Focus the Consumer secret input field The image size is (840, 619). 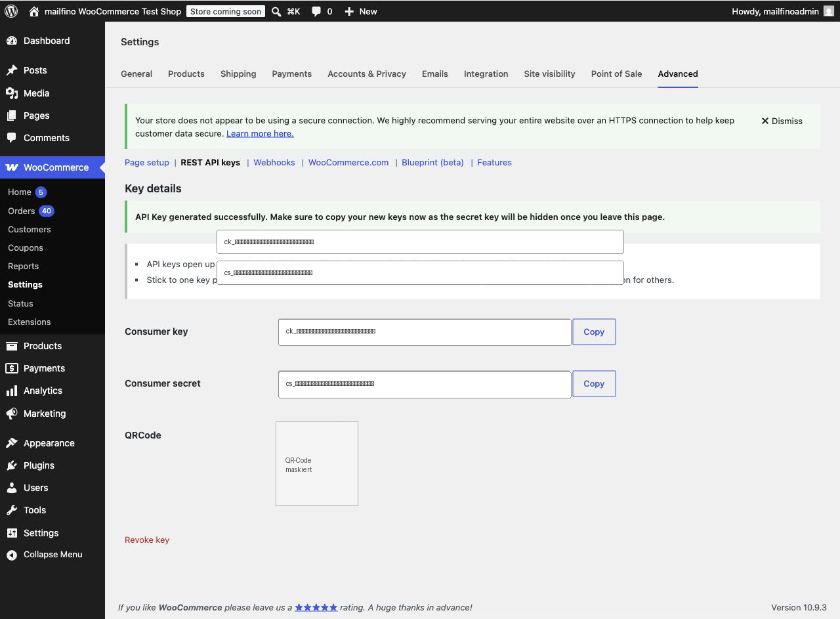point(425,384)
